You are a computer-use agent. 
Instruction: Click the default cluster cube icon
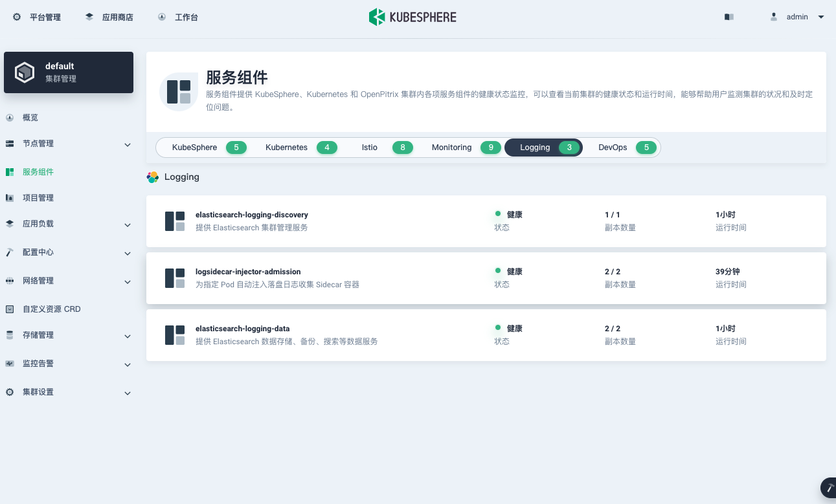(25, 72)
